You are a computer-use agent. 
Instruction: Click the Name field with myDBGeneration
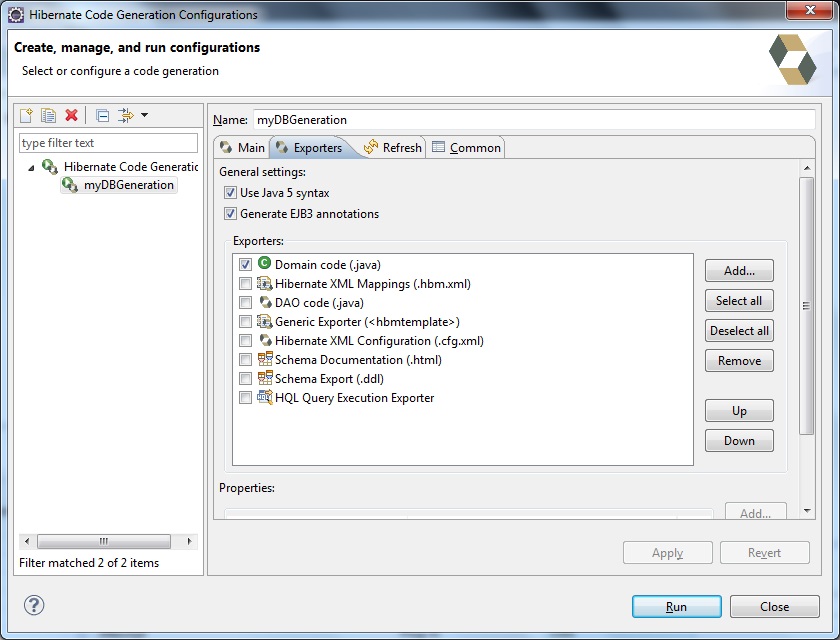534,119
